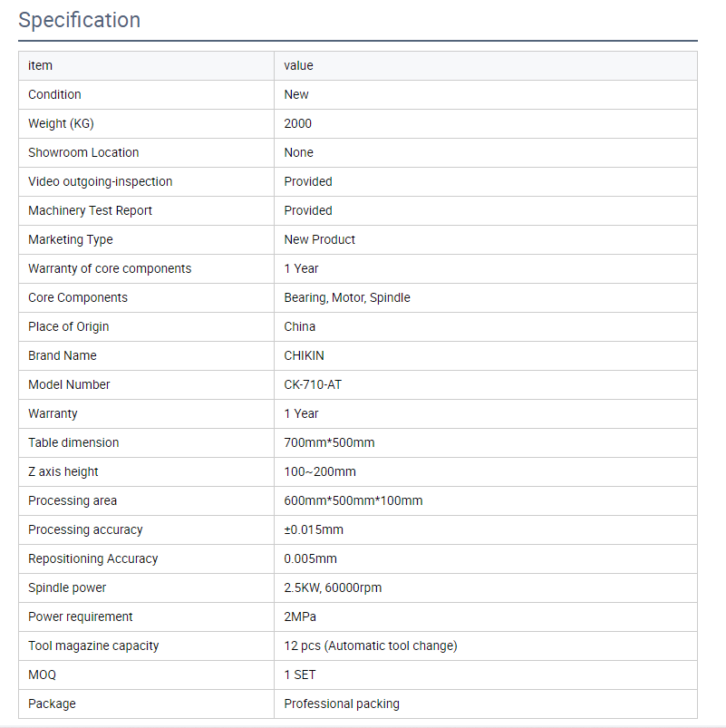726x728 pixels.
Task: Click the Place of Origin China value
Action: (300, 326)
